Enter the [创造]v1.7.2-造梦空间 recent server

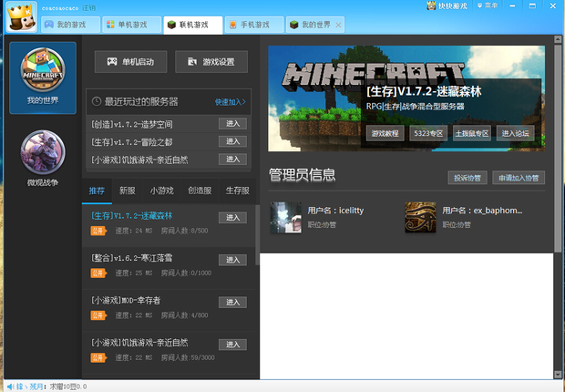tap(232, 123)
